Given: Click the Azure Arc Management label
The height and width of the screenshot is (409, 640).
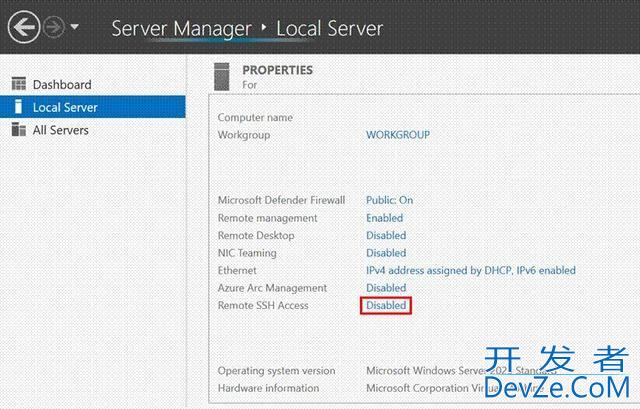Looking at the screenshot, I should click(x=272, y=288).
